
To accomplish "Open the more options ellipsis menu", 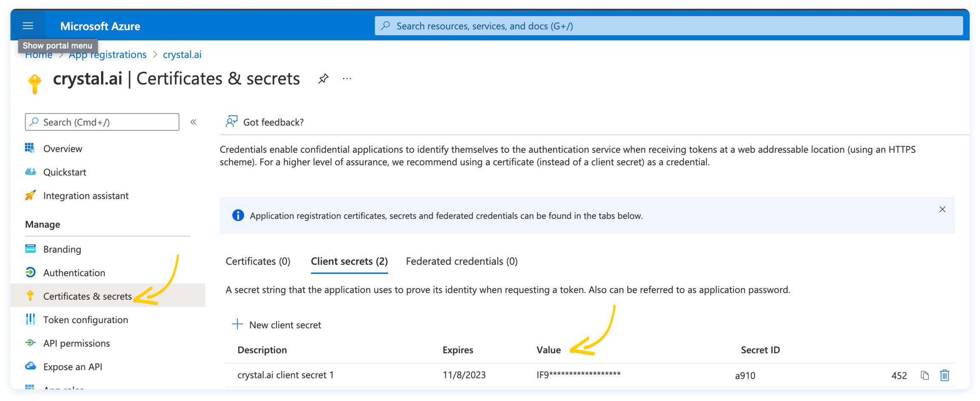I will [347, 79].
